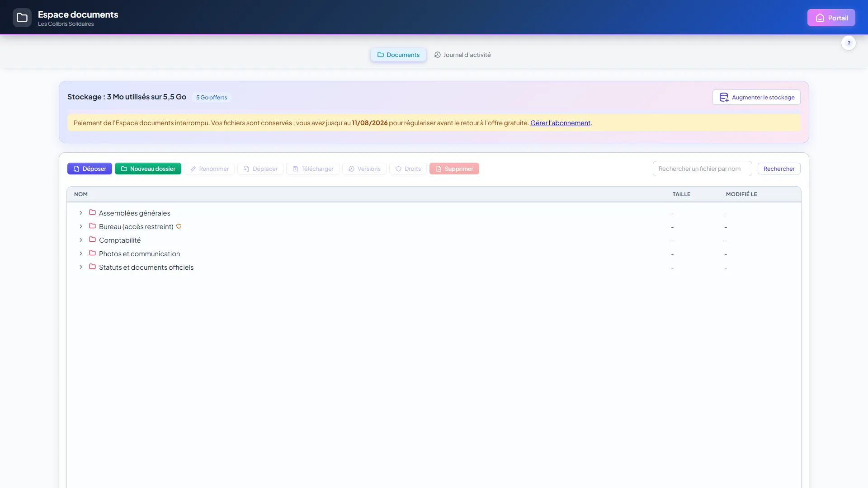This screenshot has width=868, height=488.
Task: Switch to the Journal d'activité tab
Action: point(462,55)
